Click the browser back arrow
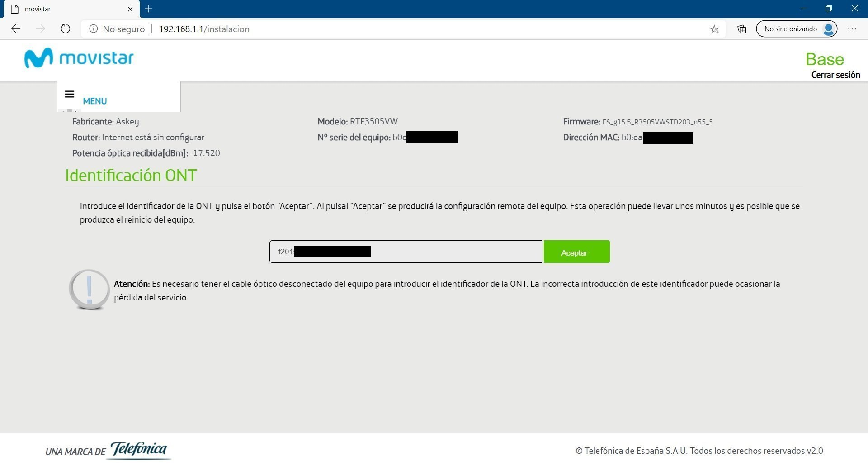 point(16,29)
